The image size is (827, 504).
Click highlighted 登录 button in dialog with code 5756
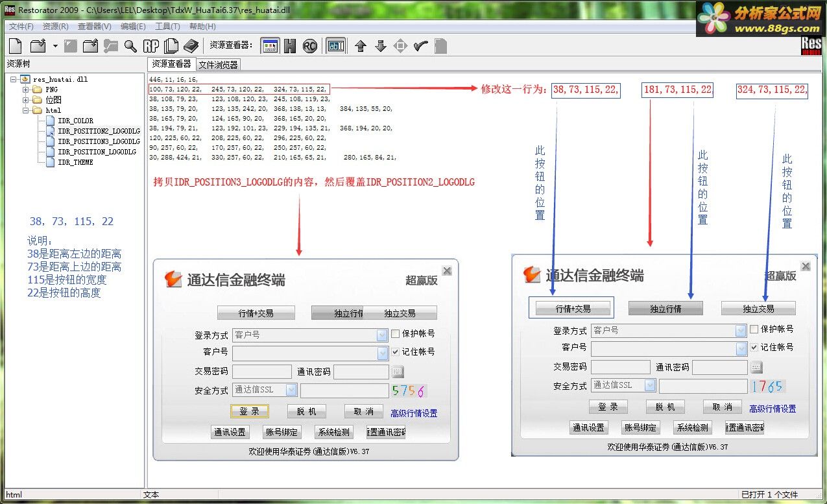click(250, 412)
